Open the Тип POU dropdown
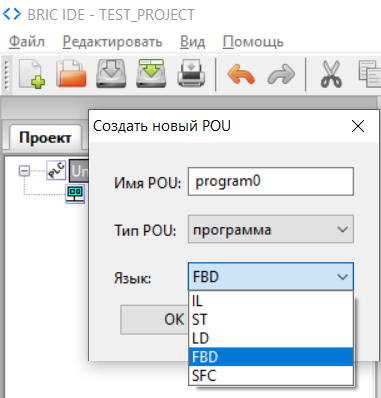The image size is (381, 398). click(271, 229)
